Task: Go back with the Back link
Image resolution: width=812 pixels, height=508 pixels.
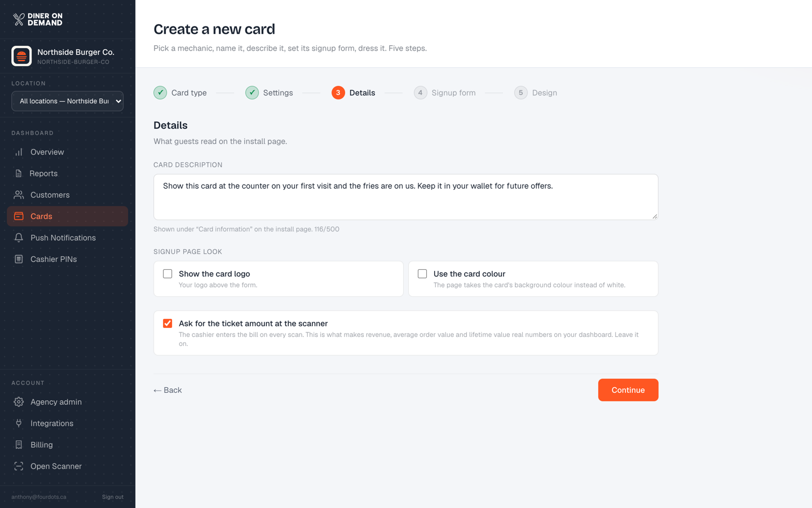Action: tap(167, 390)
